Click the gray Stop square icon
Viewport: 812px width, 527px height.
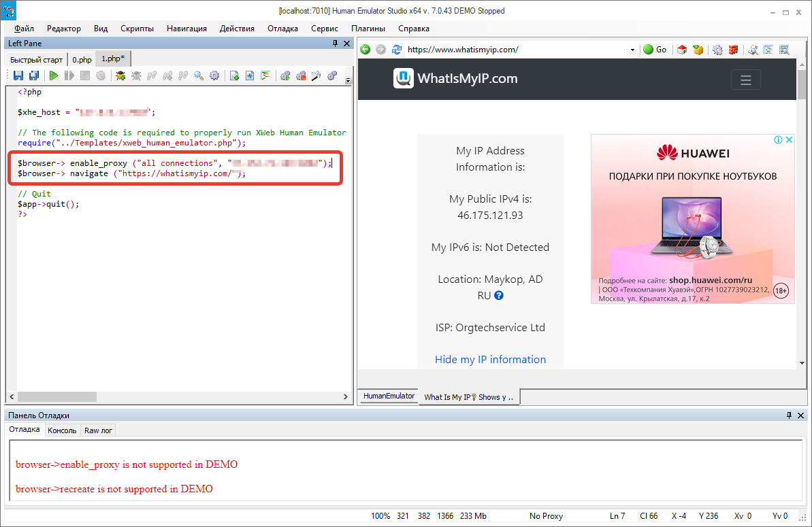85,75
